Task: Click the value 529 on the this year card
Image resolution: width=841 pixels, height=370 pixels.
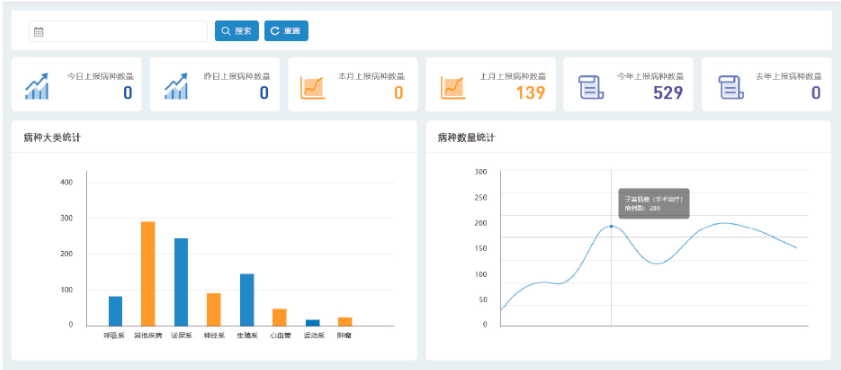Action: pyautogui.click(x=668, y=93)
